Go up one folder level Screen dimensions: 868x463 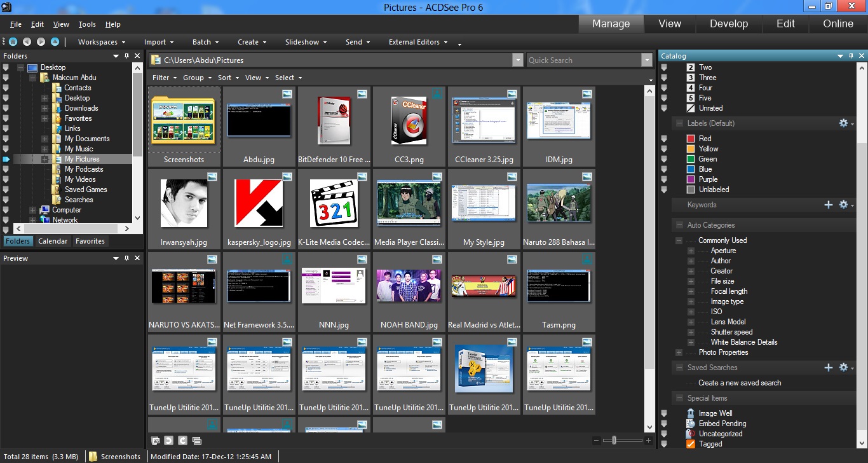[55, 42]
